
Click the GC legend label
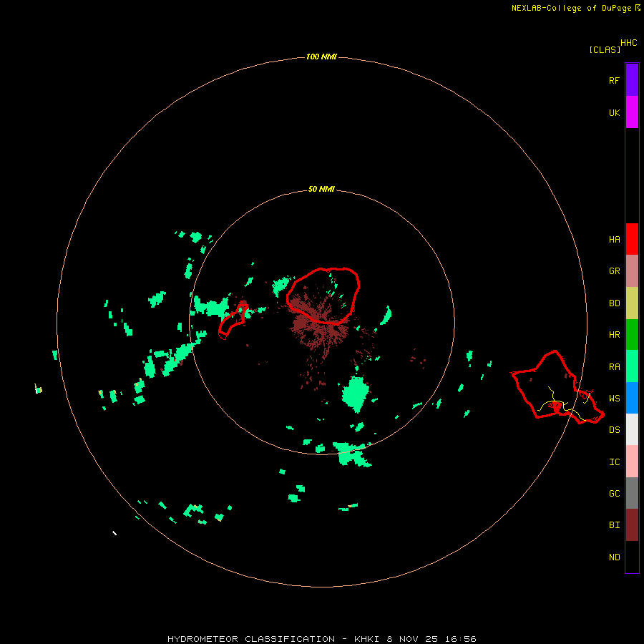pos(614,494)
